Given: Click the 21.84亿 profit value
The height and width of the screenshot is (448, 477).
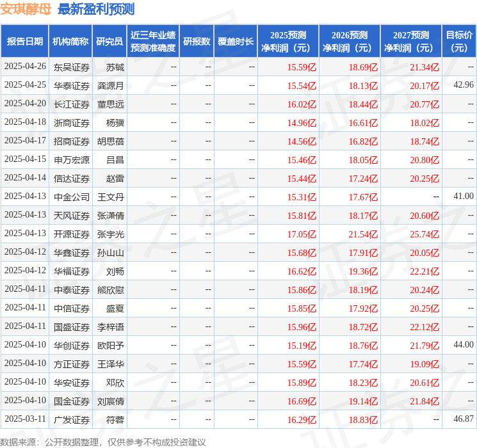Looking at the screenshot, I should [x=424, y=401].
